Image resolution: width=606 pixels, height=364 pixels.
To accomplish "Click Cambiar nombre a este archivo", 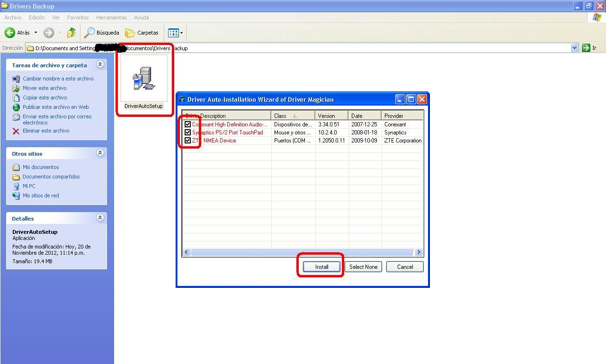I will (x=58, y=79).
